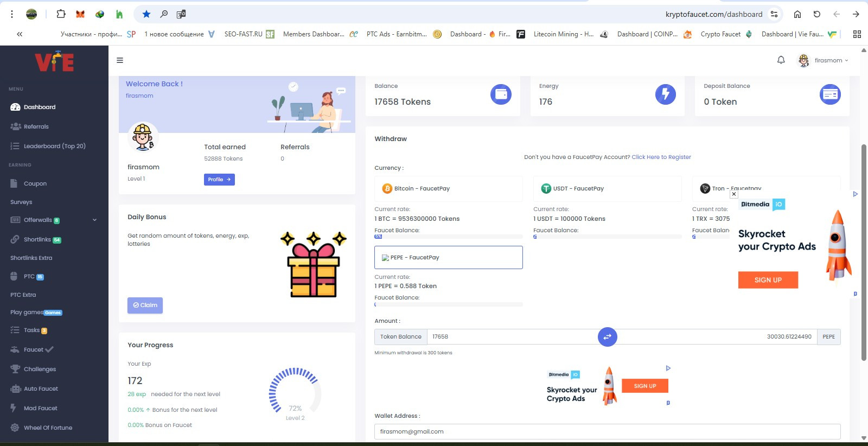Image resolution: width=868 pixels, height=446 pixels.
Task: Click the VIE logo
Action: tap(54, 61)
